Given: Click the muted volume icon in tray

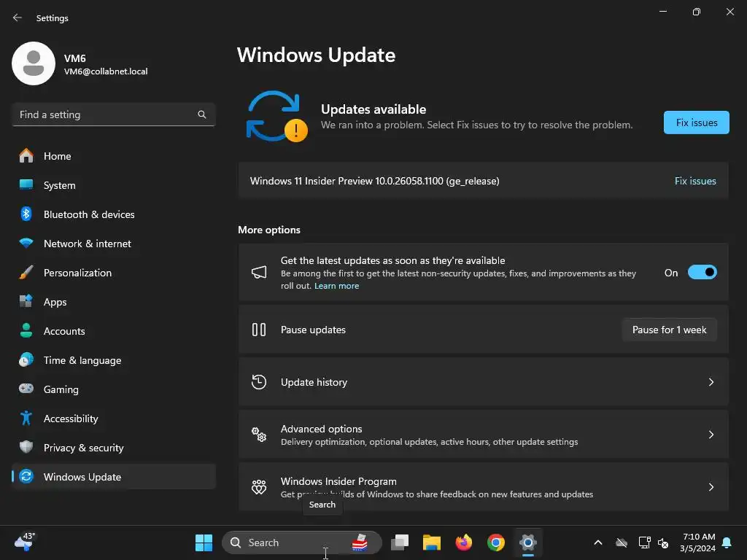Looking at the screenshot, I should click(x=662, y=542).
